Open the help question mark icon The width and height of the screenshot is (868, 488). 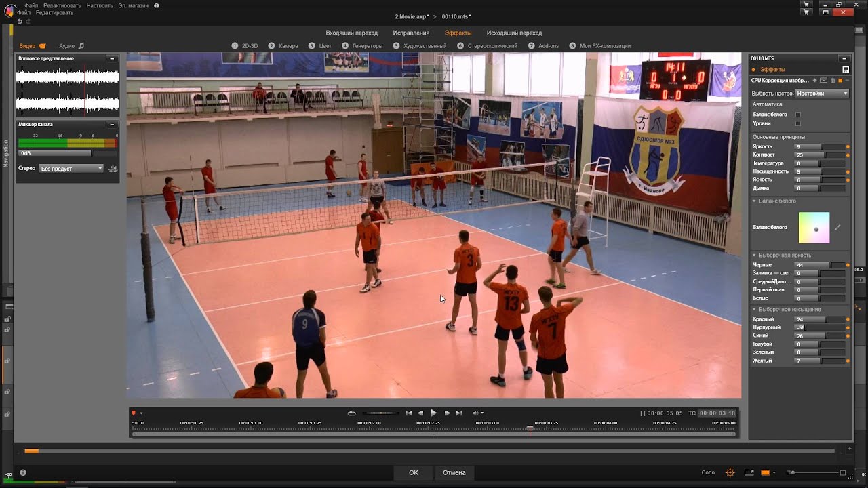tap(157, 5)
